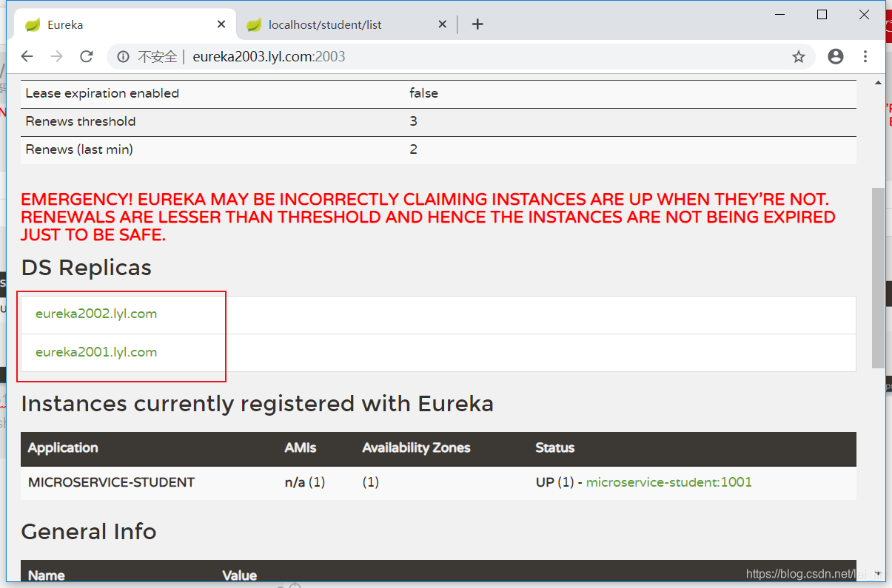Click the 'UP (1)' status text

click(x=555, y=482)
